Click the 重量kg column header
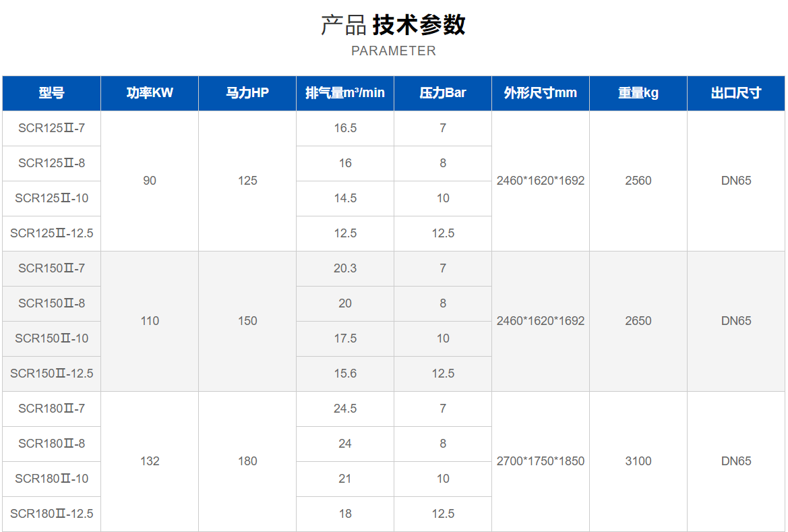 pos(638,93)
